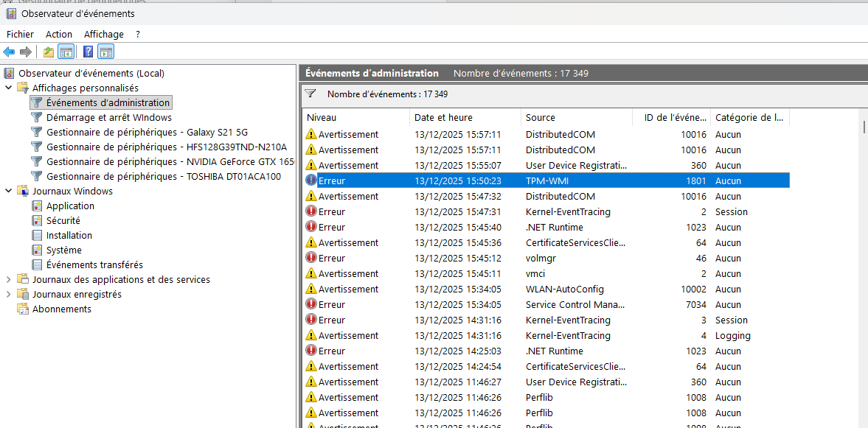The image size is (868, 428).
Task: Select the Abonnements node
Action: click(61, 309)
